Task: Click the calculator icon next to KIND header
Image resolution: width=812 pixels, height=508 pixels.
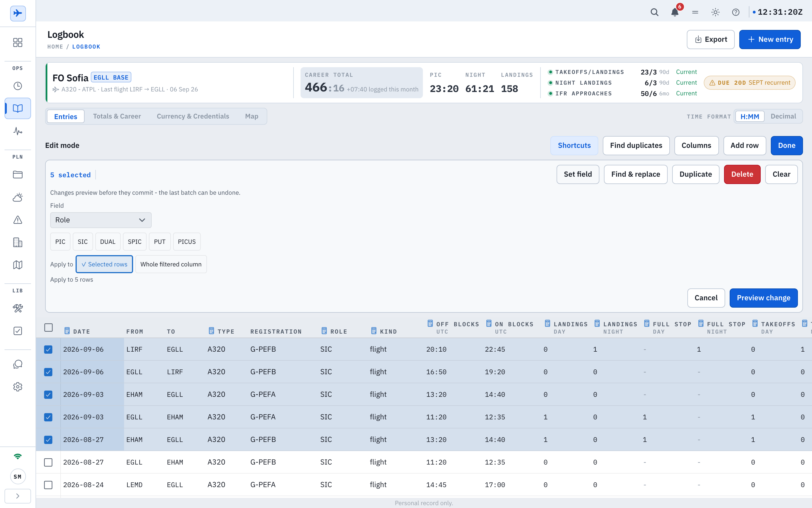Action: coord(374,331)
